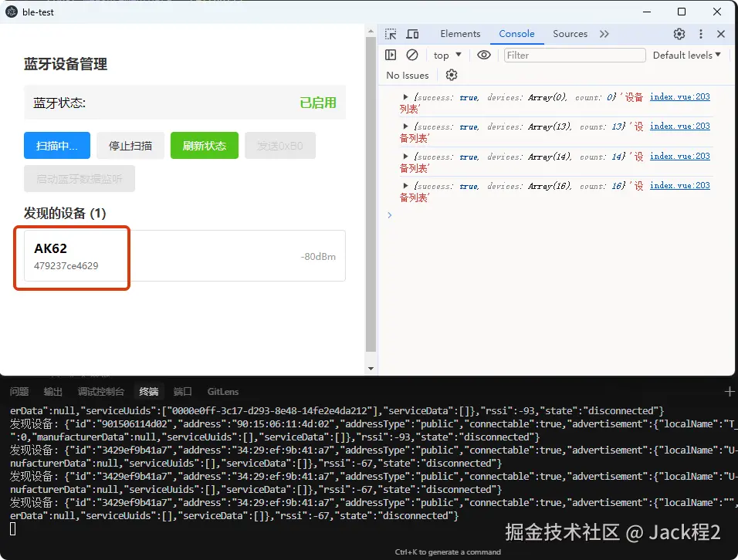Click the green 刷新状态 button
The width and height of the screenshot is (738, 560).
point(205,146)
